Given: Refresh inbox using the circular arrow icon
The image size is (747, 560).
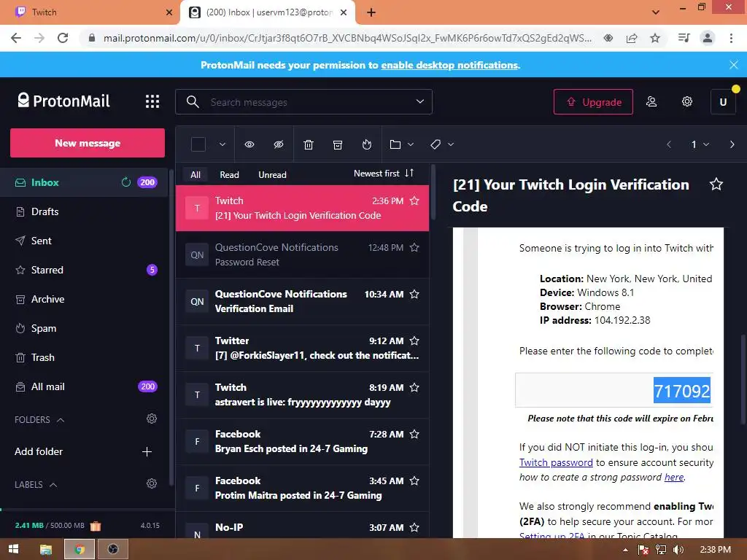Looking at the screenshot, I should pos(125,182).
